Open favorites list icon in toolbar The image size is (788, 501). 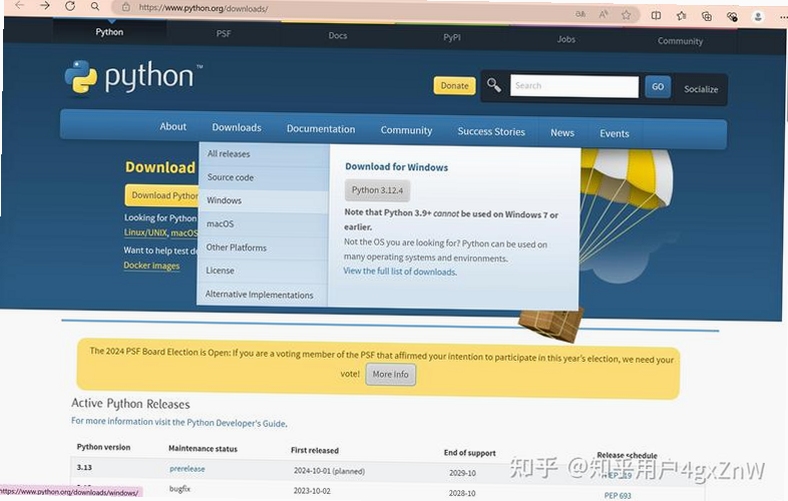[x=681, y=16]
